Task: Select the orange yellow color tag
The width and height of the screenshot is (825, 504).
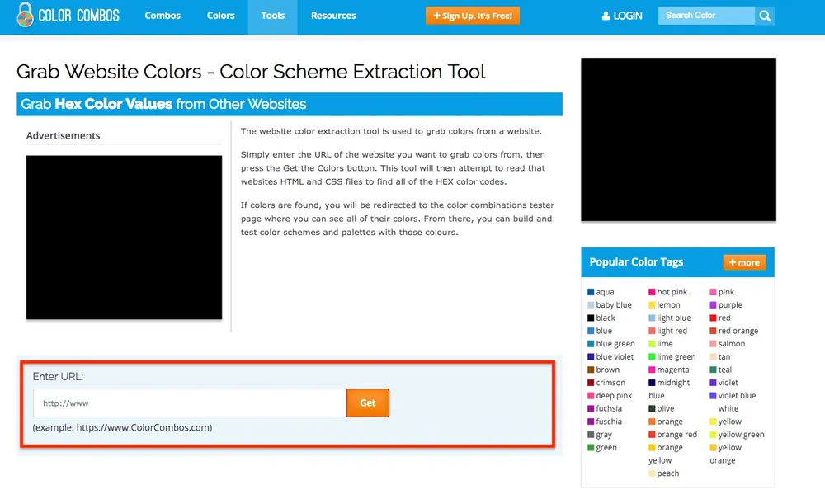Action: pyautogui.click(x=666, y=454)
